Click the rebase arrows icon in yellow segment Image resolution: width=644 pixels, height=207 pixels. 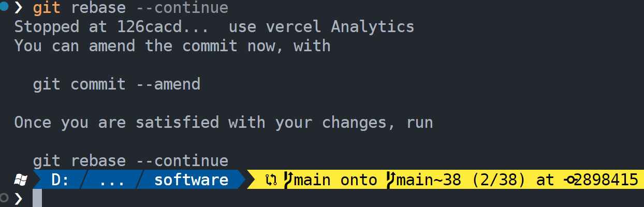[x=271, y=180]
